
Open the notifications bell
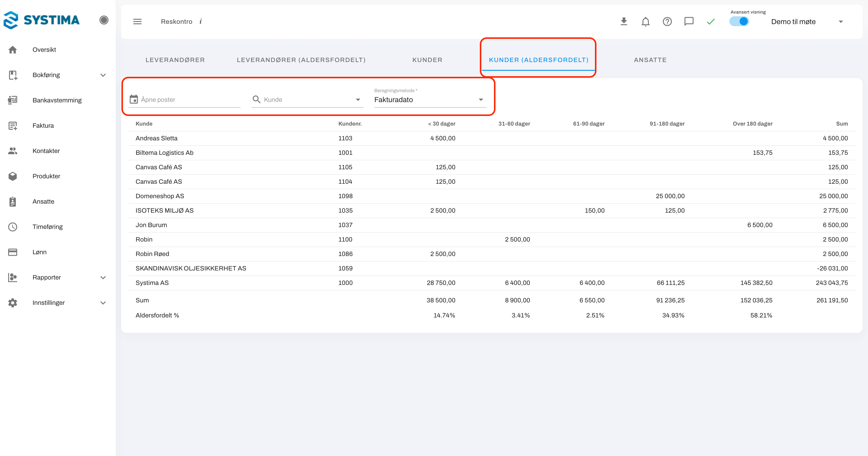coord(645,22)
